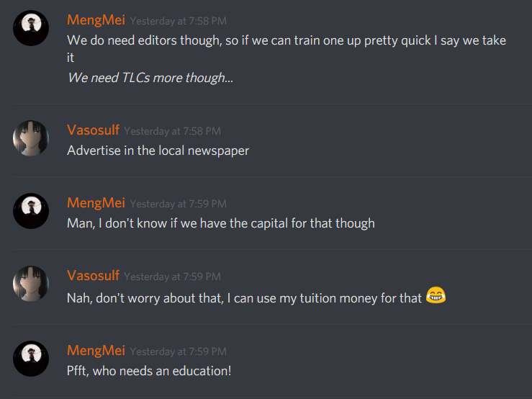Click the 'Man, I don't know' message text
532x399 pixels.
click(x=221, y=223)
